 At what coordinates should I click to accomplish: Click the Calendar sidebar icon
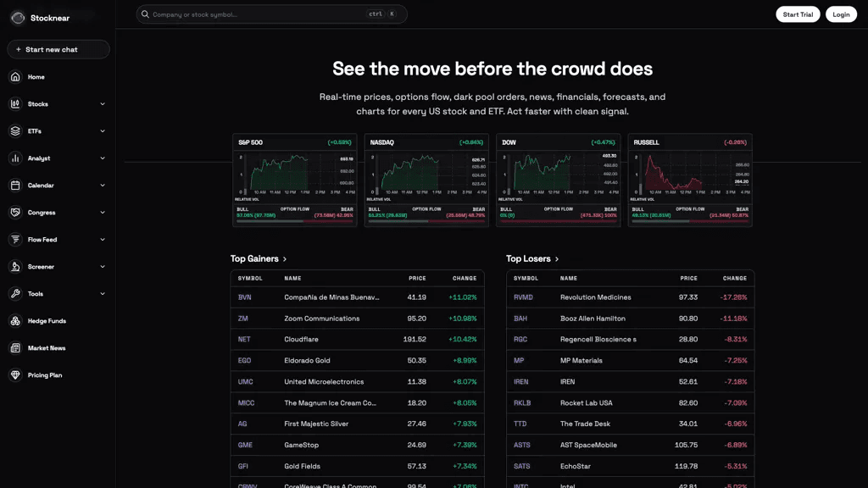point(15,186)
